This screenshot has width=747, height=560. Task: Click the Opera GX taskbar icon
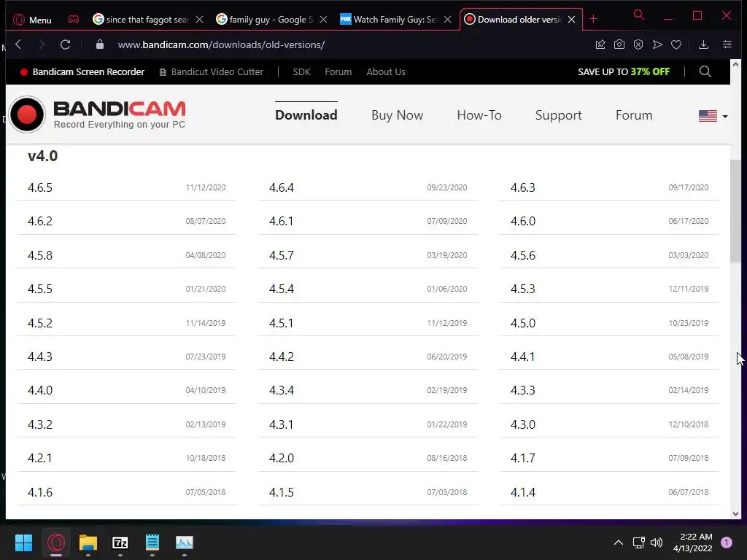click(x=55, y=542)
